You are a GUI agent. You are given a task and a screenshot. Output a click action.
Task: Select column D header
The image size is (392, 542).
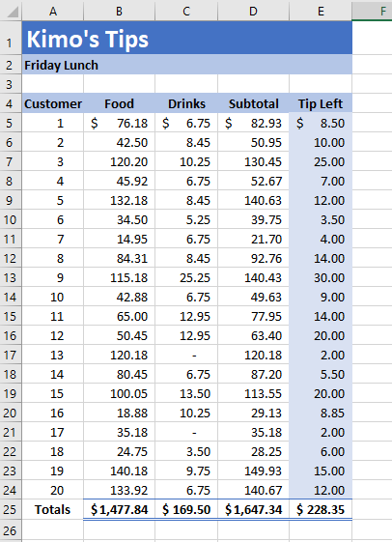(x=253, y=11)
